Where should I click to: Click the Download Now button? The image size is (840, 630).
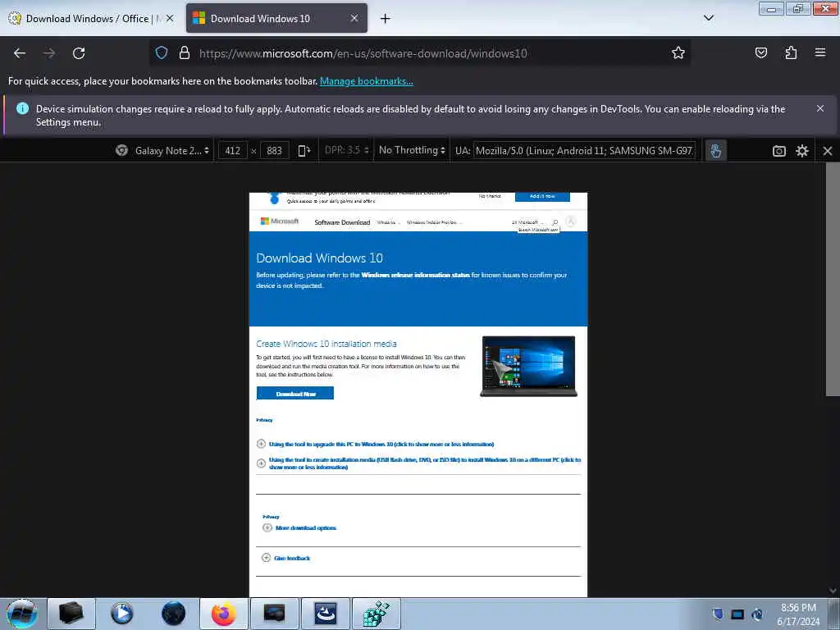295,394
